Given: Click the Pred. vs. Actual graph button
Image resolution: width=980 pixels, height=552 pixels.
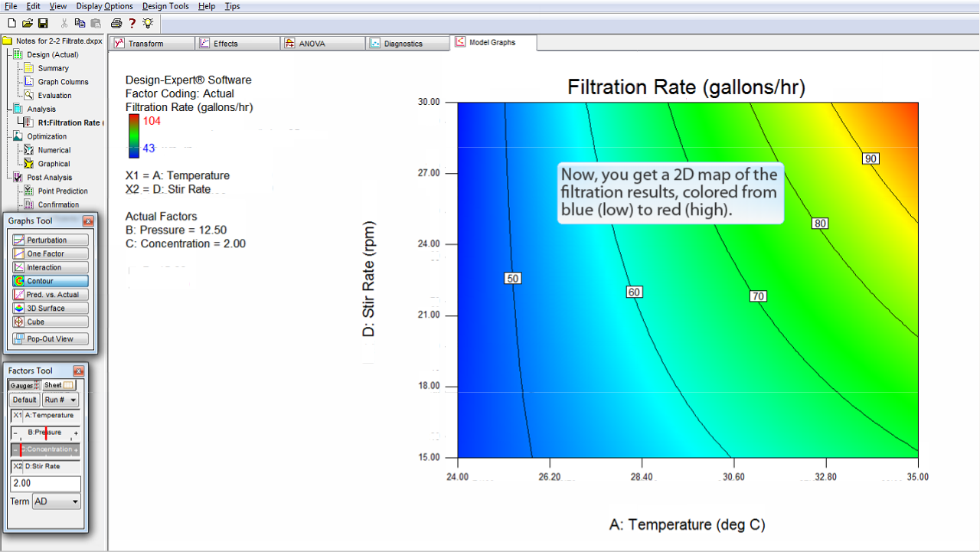Looking at the screenshot, I should click(x=51, y=294).
